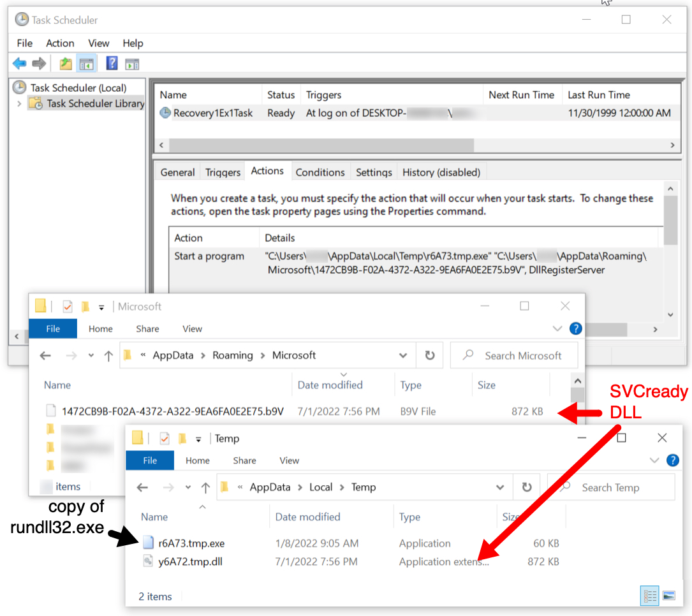Open Help in the Temp Explorer window
Image resolution: width=692 pixels, height=616 pixels.
[x=673, y=460]
